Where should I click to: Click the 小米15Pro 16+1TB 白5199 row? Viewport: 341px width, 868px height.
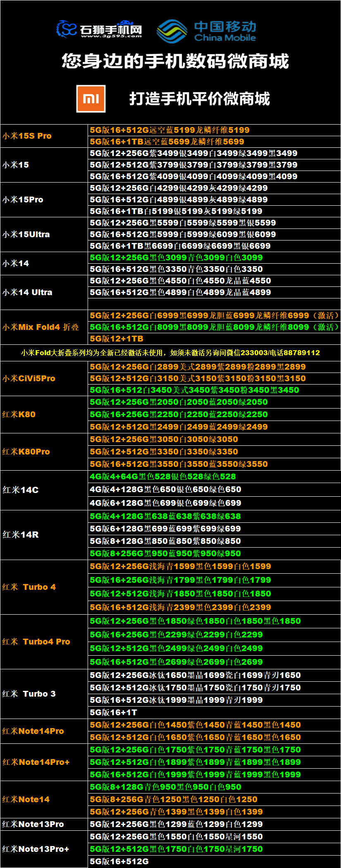(x=215, y=211)
